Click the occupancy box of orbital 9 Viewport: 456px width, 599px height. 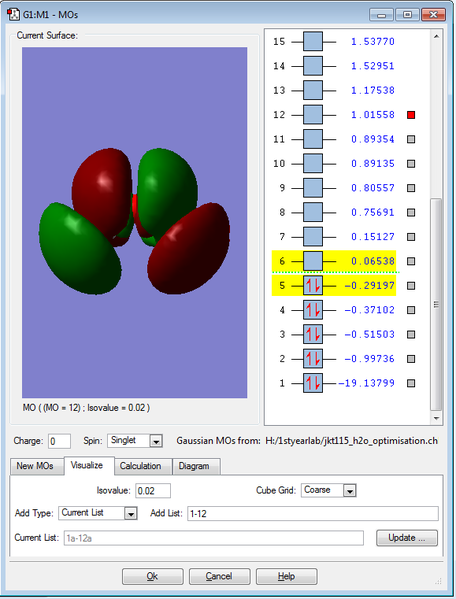[x=313, y=188]
